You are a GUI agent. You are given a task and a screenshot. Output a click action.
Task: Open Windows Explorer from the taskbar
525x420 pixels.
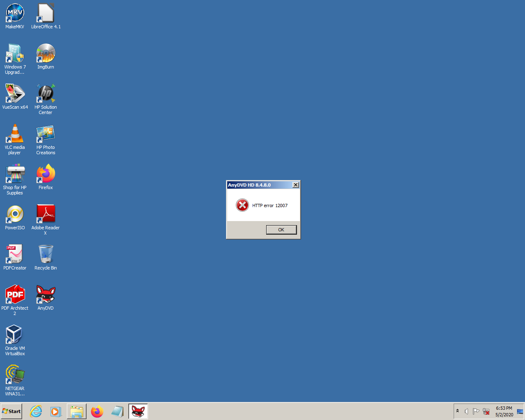tap(77, 411)
